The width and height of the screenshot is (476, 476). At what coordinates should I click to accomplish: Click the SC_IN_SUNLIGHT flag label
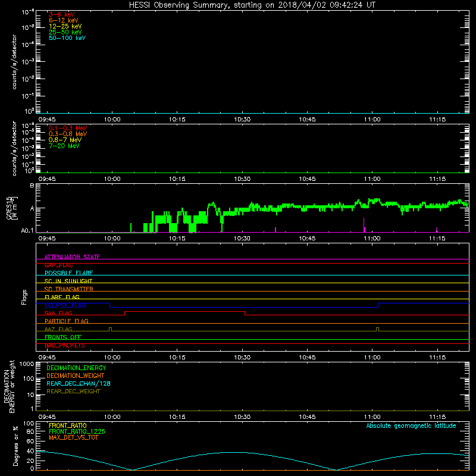[68, 281]
